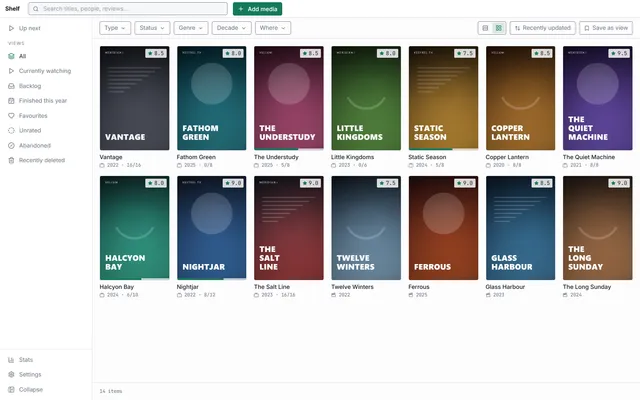Viewport: 640px width, 400px height.
Task: Open The Long Sunday poster
Action: click(x=598, y=228)
